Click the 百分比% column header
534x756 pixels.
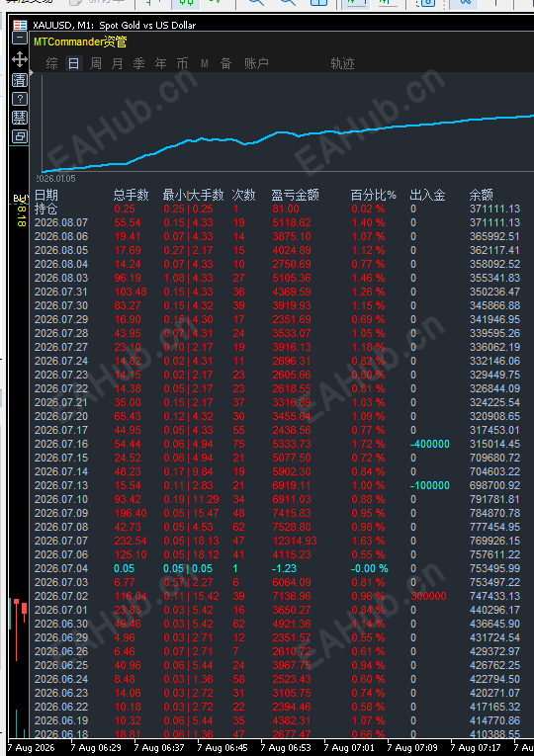point(374,195)
